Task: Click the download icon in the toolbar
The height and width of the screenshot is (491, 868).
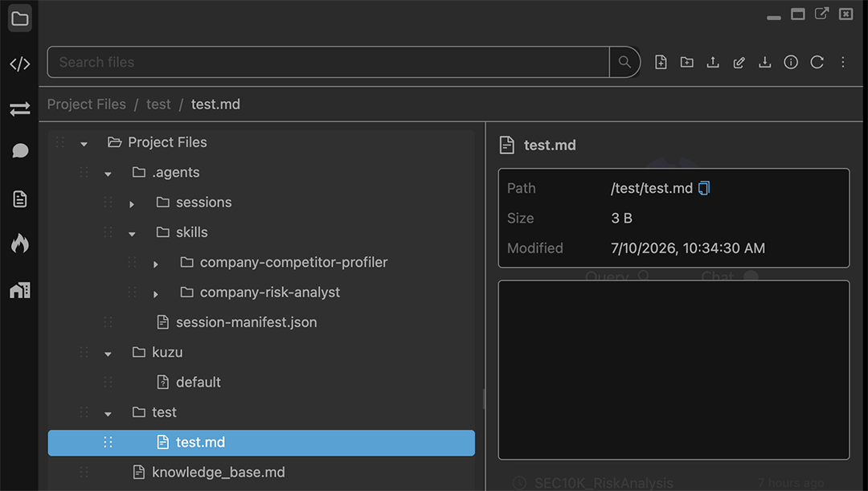Action: click(764, 62)
